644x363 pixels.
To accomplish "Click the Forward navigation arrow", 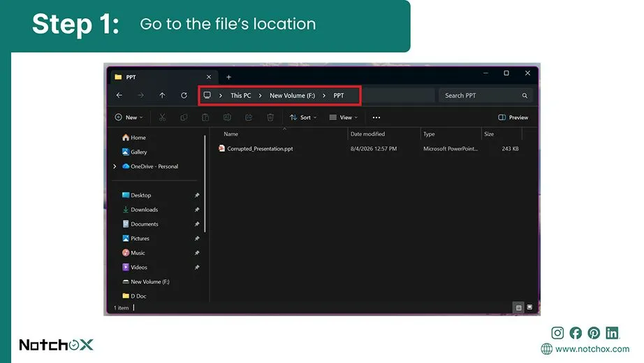I will point(141,95).
